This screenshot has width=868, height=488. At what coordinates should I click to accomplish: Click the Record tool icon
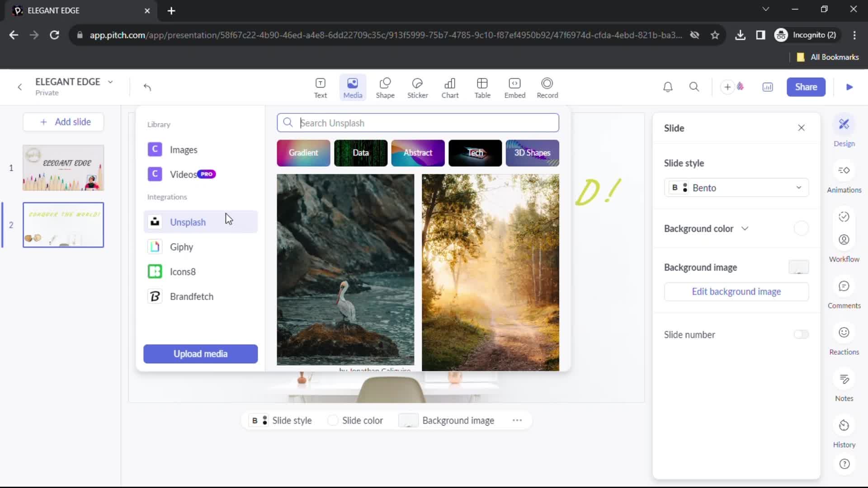[x=547, y=87]
